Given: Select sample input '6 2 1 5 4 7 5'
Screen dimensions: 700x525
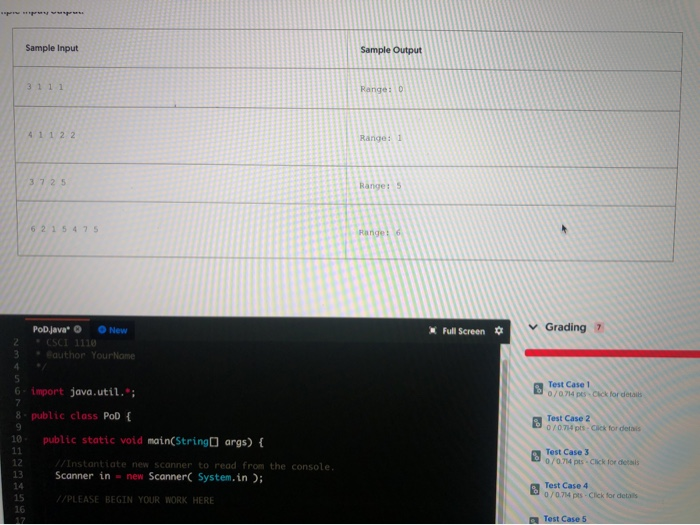Looking at the screenshot, I should click(64, 229).
